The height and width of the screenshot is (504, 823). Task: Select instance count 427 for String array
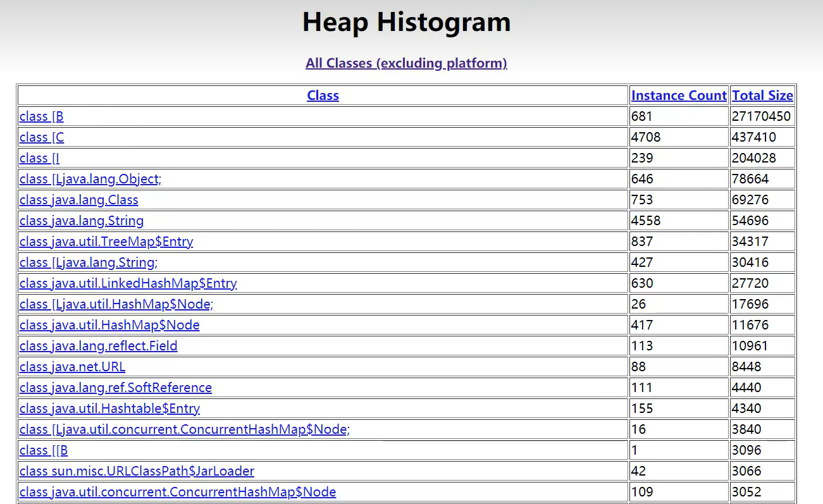coord(642,262)
